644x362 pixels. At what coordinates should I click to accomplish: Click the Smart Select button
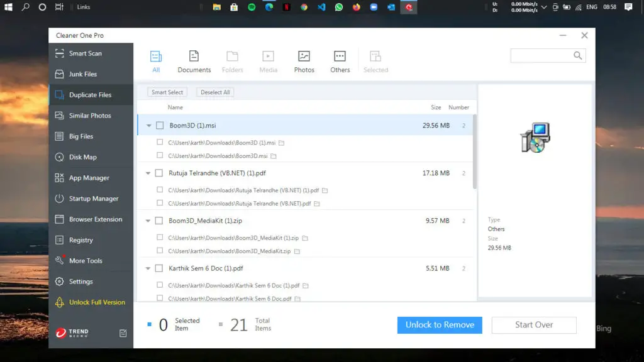(x=167, y=92)
